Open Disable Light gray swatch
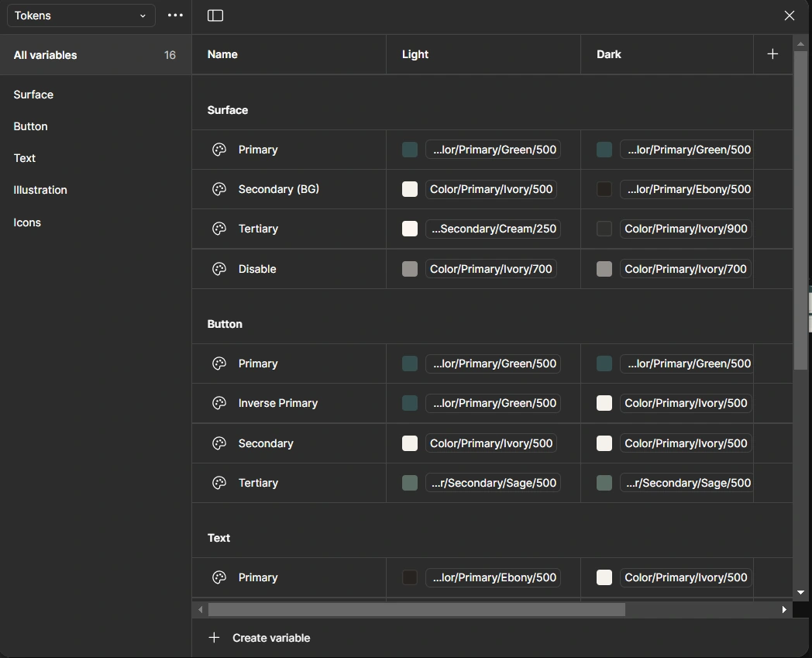 tap(410, 269)
